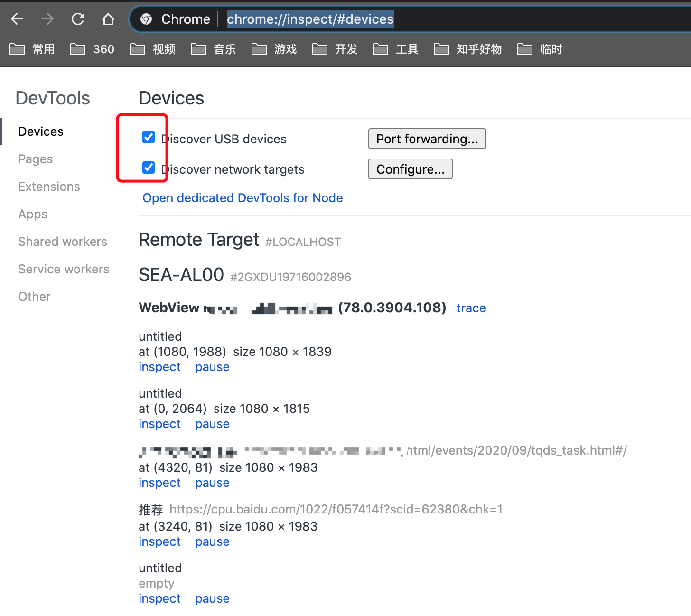The height and width of the screenshot is (616, 691).
Task: Click the Port forwarding... button
Action: coord(427,139)
